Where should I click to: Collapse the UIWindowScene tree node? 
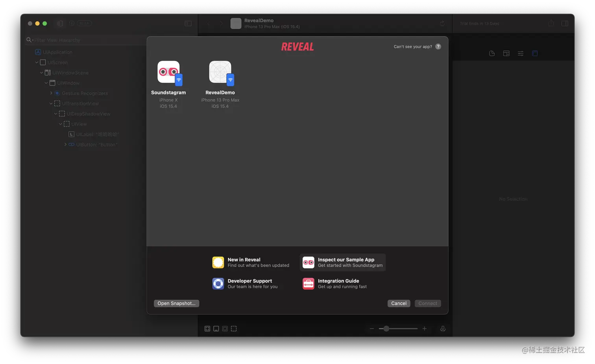point(41,72)
